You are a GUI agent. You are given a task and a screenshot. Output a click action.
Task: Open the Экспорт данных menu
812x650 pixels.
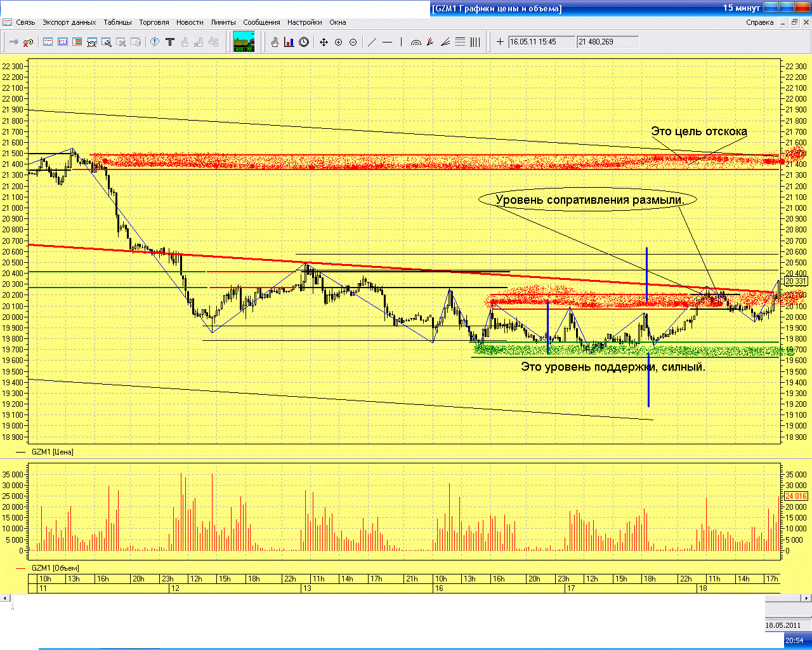pos(69,22)
